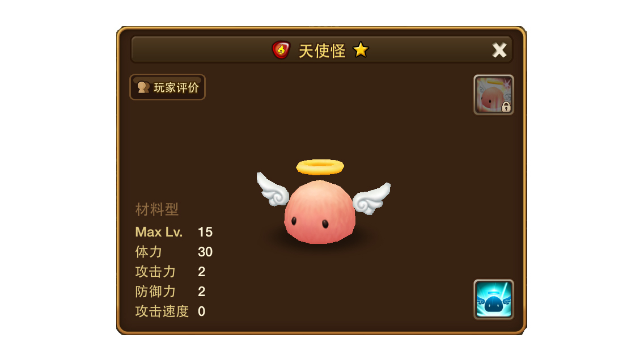Select the 体力 stat row
Viewport: 644px width, 363px height.
coord(174,252)
